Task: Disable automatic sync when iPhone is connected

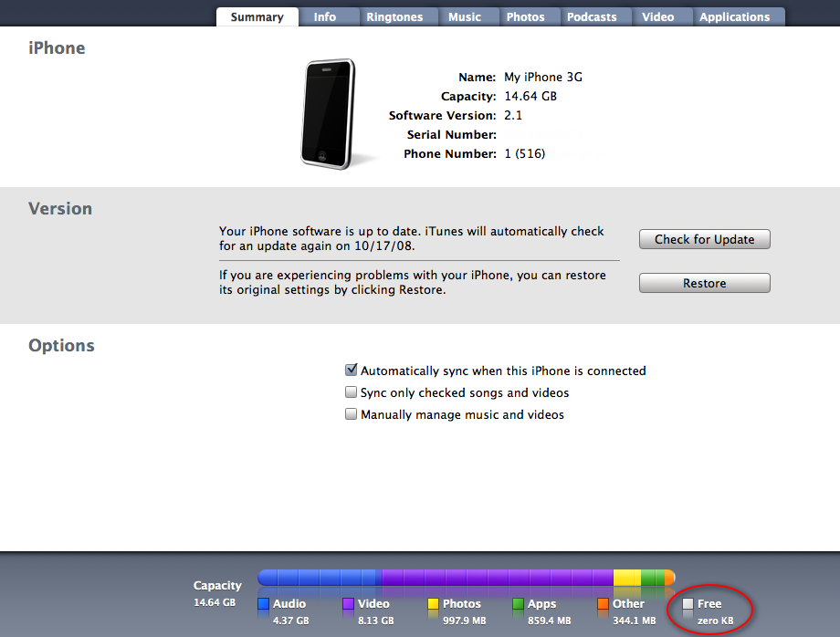Action: (352, 370)
